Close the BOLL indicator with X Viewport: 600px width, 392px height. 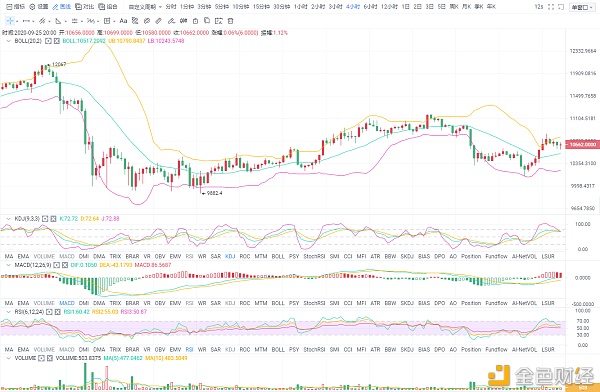(x=57, y=41)
